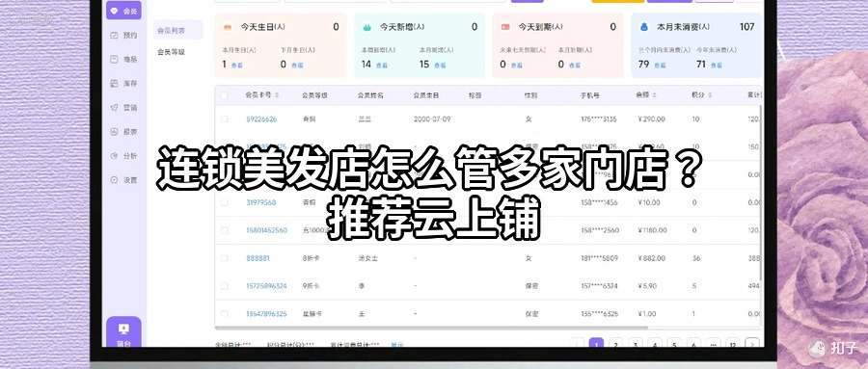View 本月生日 members via 查看 link
The image size is (868, 369).
[236, 65]
